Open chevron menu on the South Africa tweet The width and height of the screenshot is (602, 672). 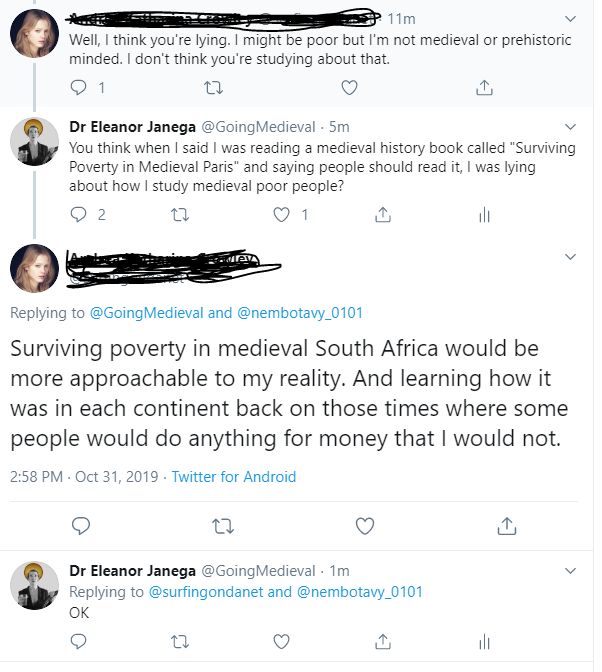click(570, 257)
